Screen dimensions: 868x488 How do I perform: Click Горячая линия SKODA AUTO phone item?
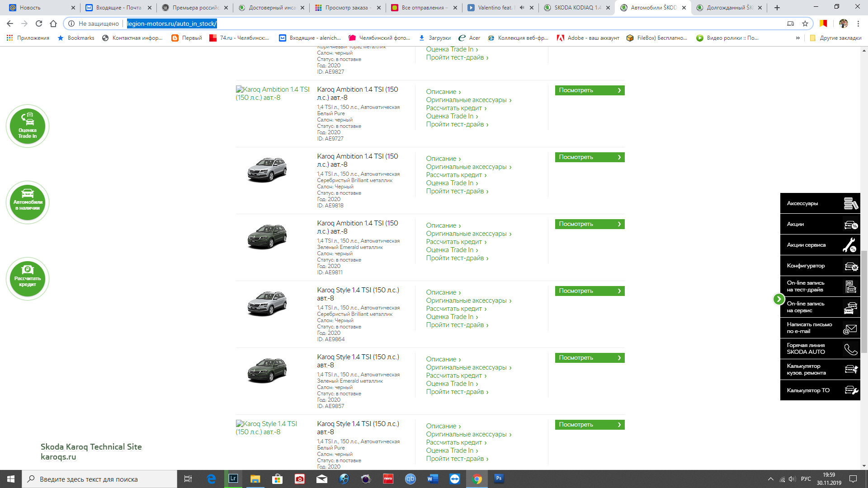click(820, 349)
